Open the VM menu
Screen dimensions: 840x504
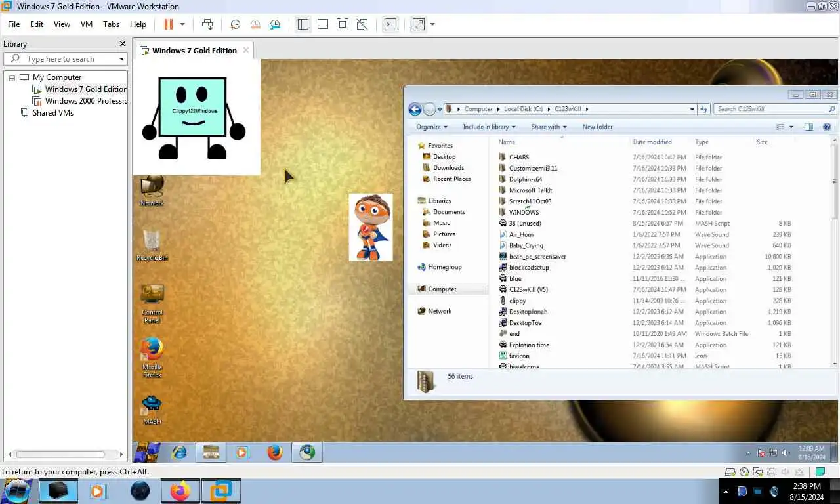87,24
